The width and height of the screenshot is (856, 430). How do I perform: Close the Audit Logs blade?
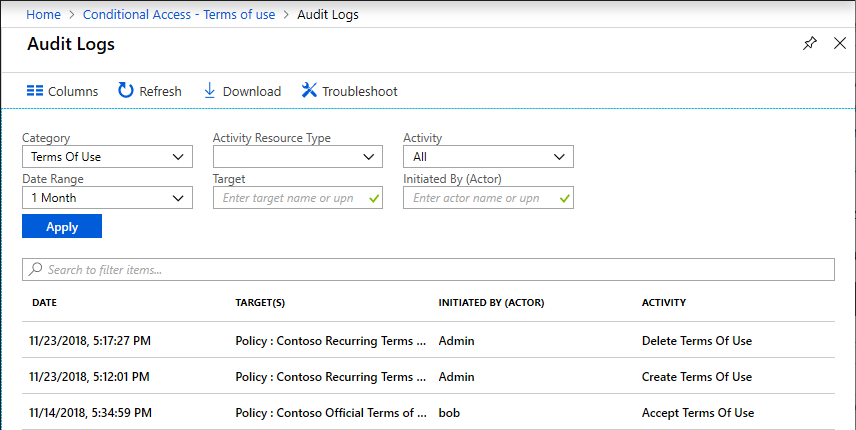[x=840, y=44]
